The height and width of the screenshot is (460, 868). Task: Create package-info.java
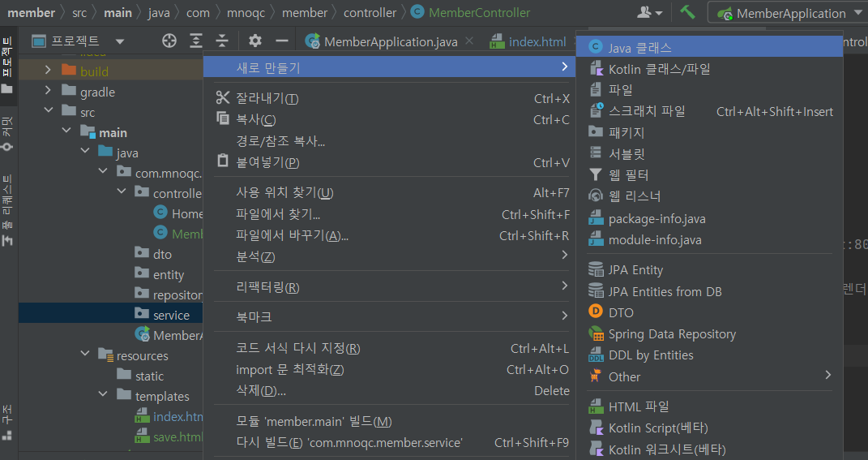[x=710, y=218]
